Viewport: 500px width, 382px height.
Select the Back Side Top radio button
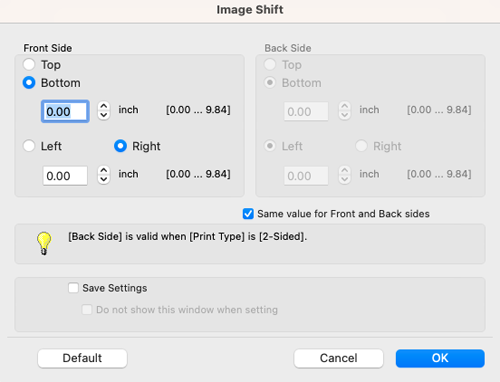[270, 64]
